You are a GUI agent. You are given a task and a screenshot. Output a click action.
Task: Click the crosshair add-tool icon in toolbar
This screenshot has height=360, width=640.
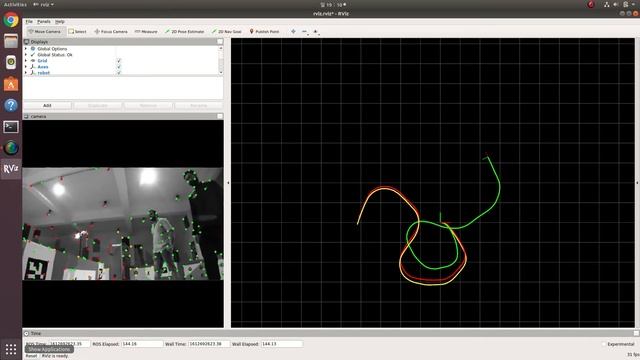pos(293,31)
